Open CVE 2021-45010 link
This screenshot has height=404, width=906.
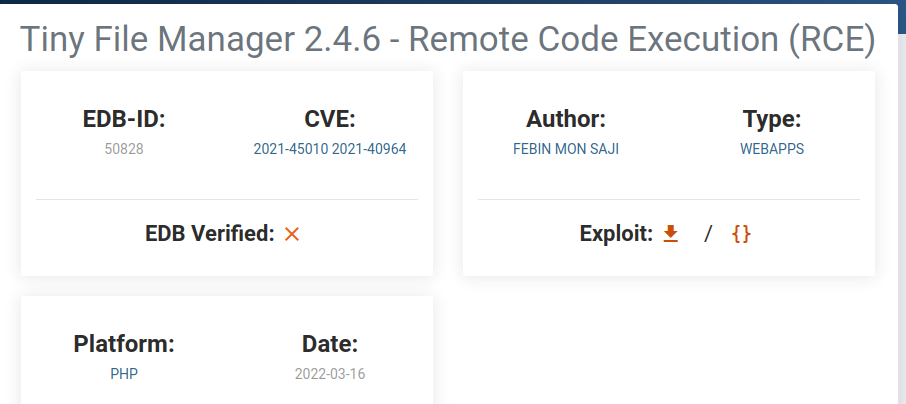click(x=291, y=149)
